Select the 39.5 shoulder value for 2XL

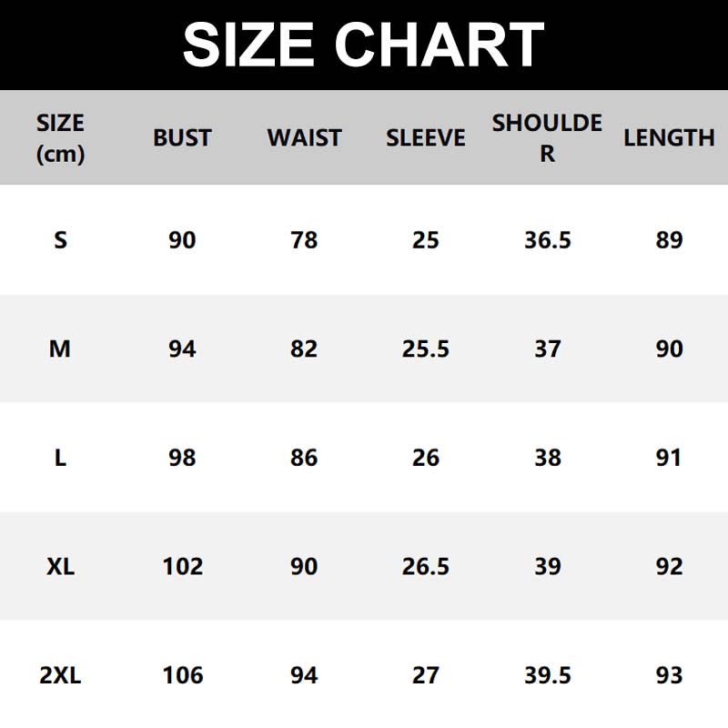pos(547,675)
